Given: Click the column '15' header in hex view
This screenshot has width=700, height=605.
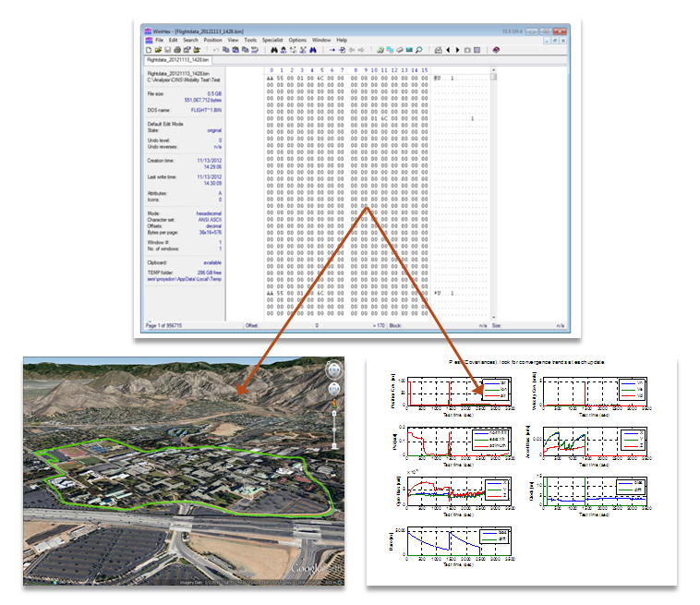Looking at the screenshot, I should point(425,70).
